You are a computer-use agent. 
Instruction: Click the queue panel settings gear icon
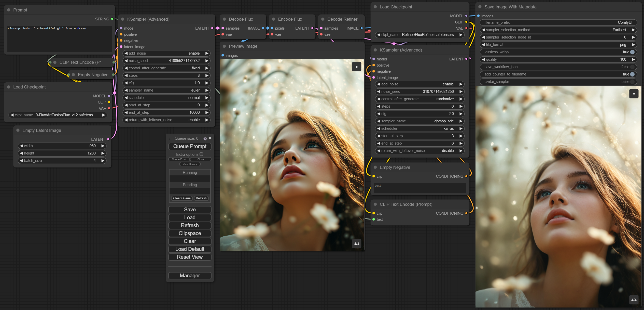pyautogui.click(x=205, y=139)
